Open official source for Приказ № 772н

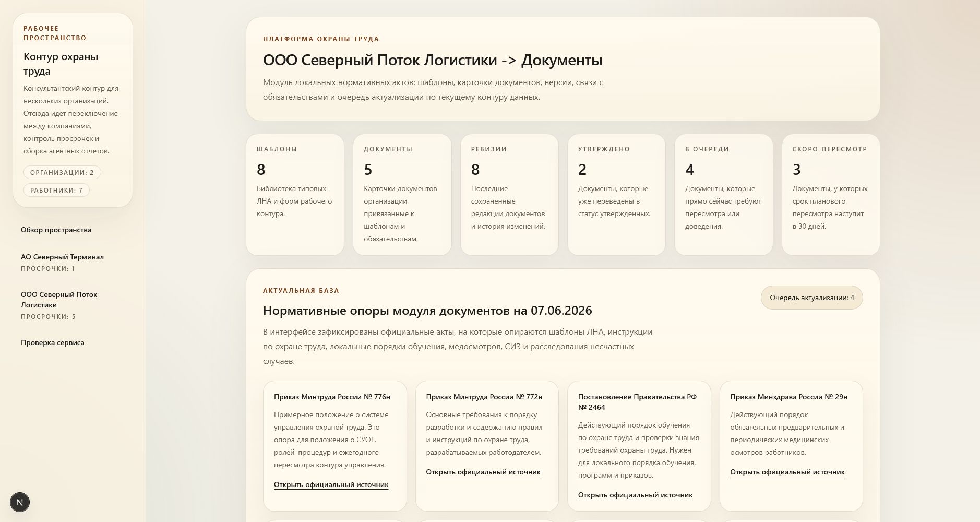pos(483,472)
